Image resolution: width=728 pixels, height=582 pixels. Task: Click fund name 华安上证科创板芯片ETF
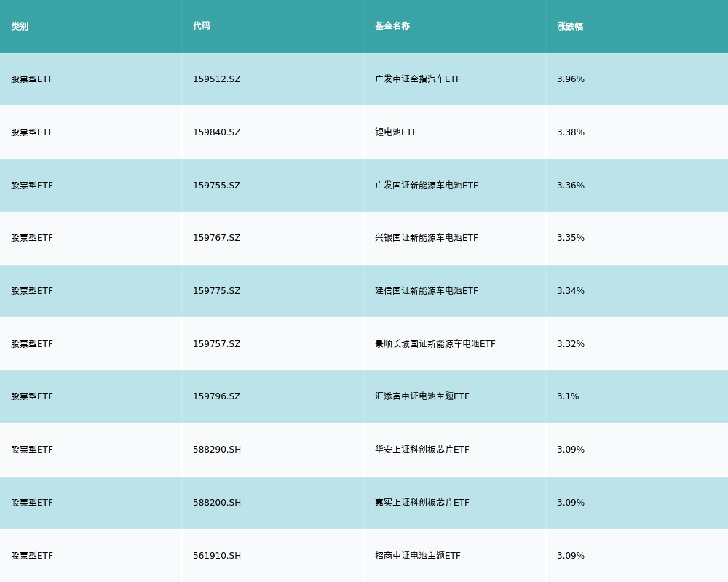click(x=422, y=450)
